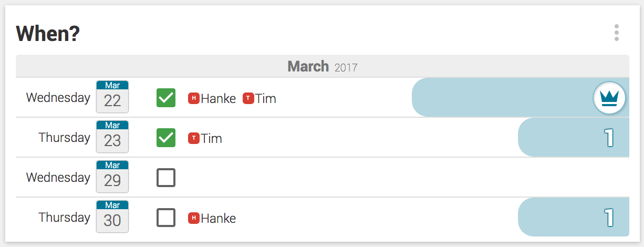This screenshot has width=644, height=247.
Task: Click the "When?" heading
Action: pos(48,34)
